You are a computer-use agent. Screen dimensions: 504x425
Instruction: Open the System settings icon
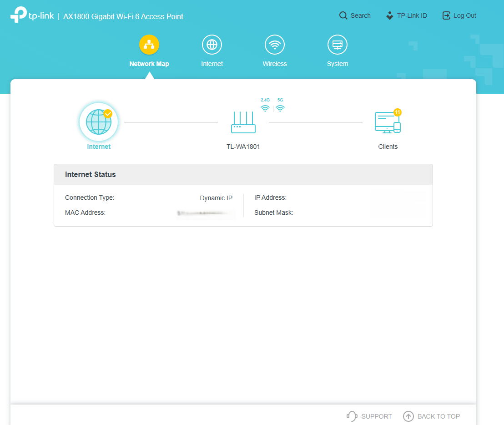[x=338, y=45]
